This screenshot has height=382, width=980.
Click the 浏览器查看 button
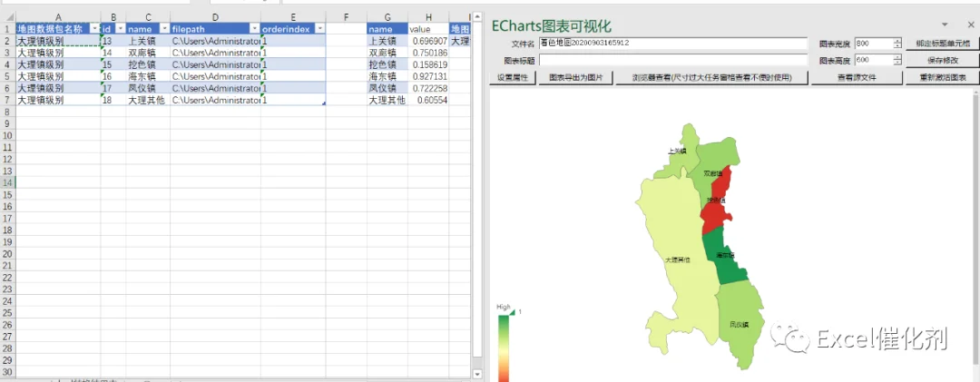point(712,77)
